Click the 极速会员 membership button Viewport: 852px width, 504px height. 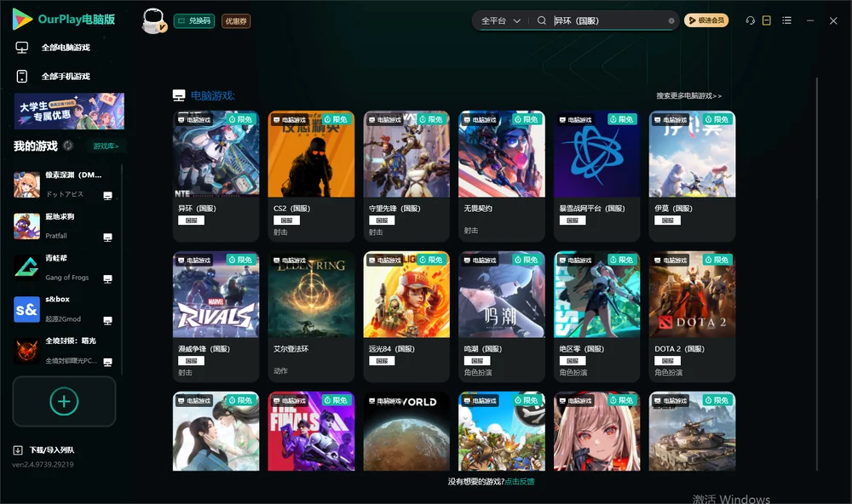pos(706,20)
